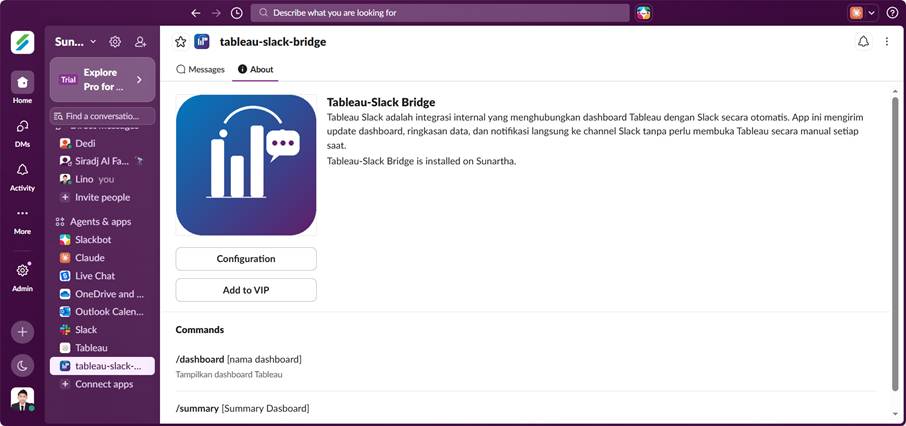Open the Lino (you) direct message
This screenshot has width=906, height=426.
point(102,179)
